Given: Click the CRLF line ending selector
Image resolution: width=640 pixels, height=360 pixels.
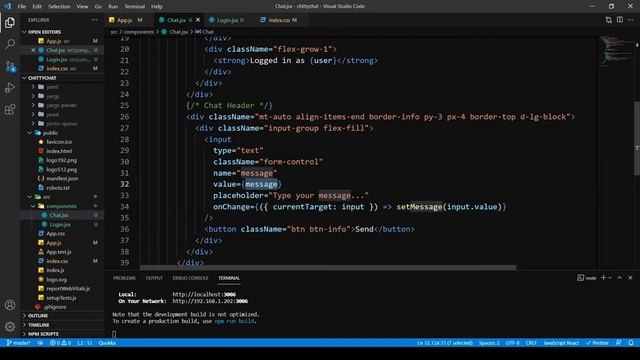Looking at the screenshot, I should tap(531, 343).
